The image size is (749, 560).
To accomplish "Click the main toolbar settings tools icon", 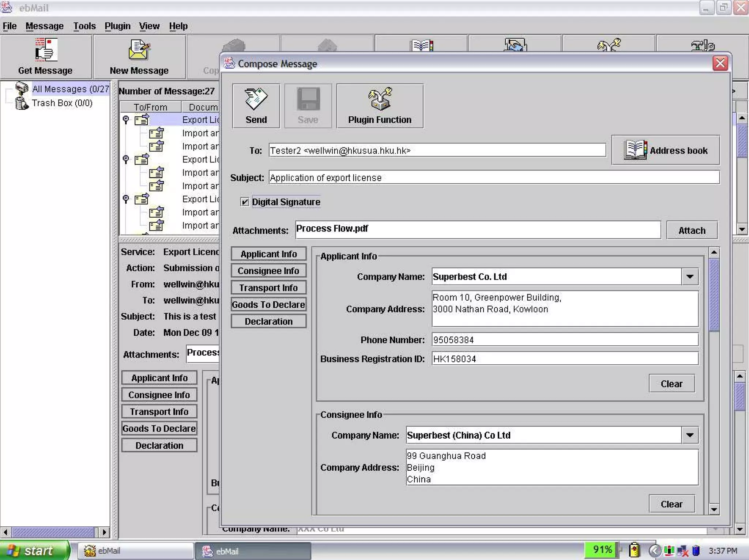I will point(703,45).
